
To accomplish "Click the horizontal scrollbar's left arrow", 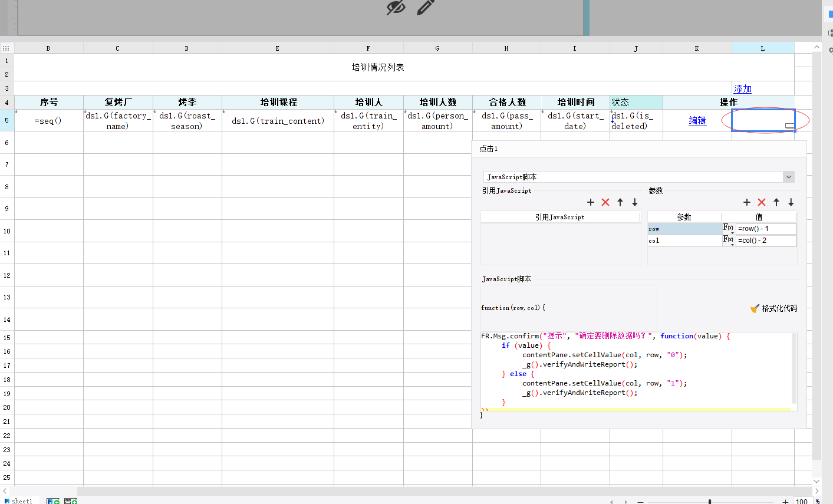I will click(x=5, y=491).
